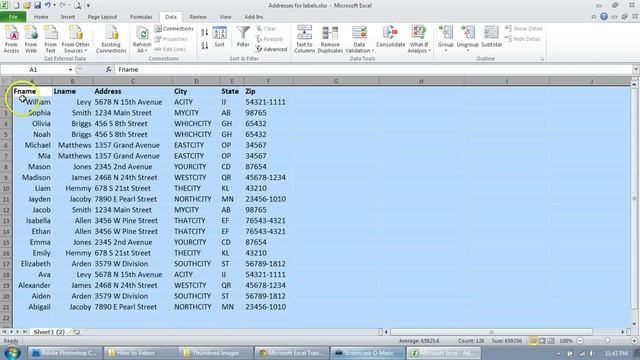Click the Insert Function fx button
Image resolution: width=640 pixels, height=360 pixels.
click(108, 70)
